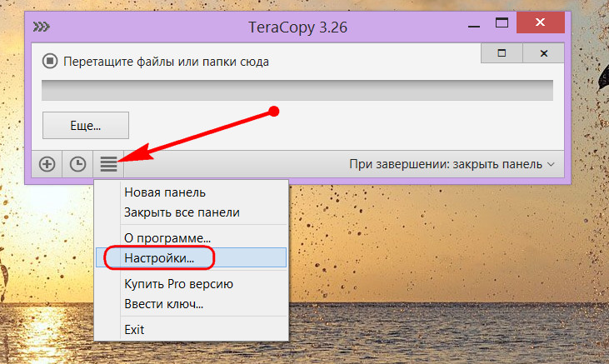Choose Ввести ключ... menu entry
This screenshot has width=609, height=364.
[x=191, y=304]
